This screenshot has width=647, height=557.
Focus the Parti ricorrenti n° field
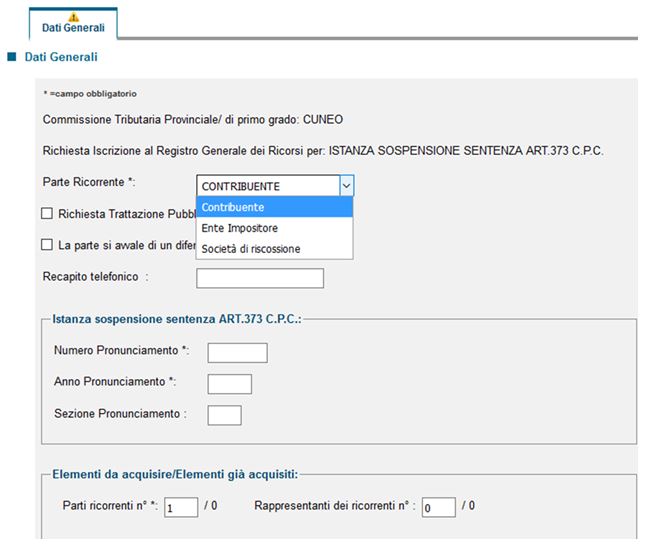coord(181,507)
